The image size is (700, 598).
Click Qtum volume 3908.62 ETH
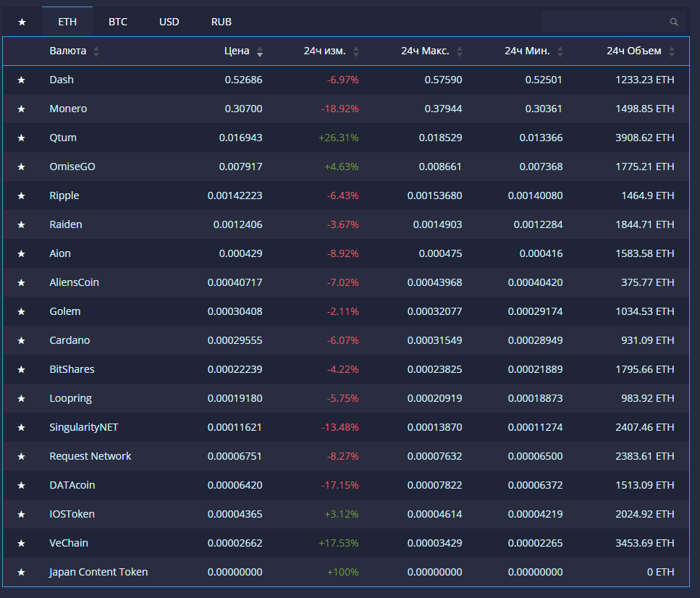pos(645,138)
